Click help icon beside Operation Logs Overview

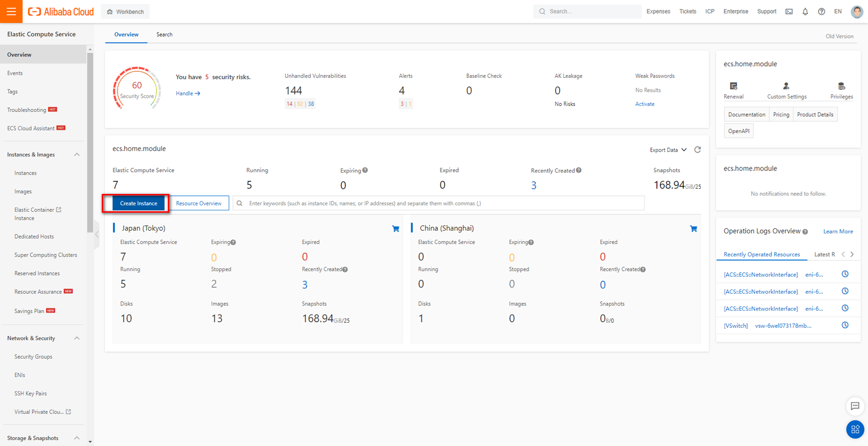point(805,232)
